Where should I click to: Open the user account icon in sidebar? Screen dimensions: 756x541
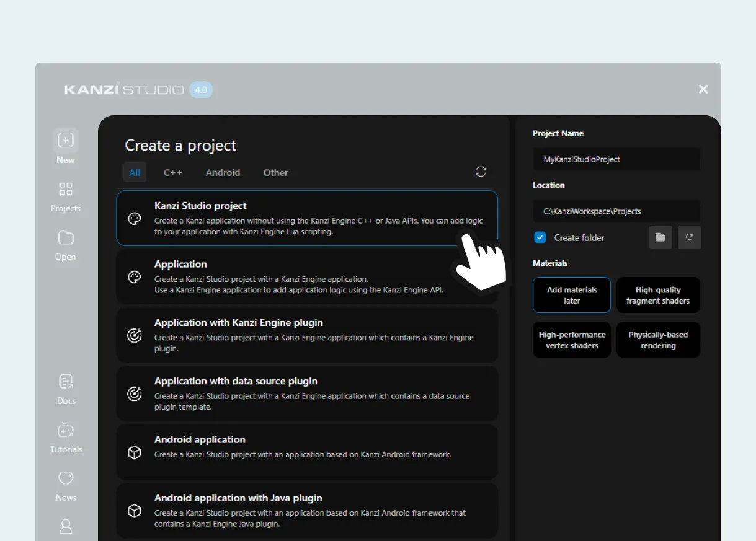pos(66,527)
